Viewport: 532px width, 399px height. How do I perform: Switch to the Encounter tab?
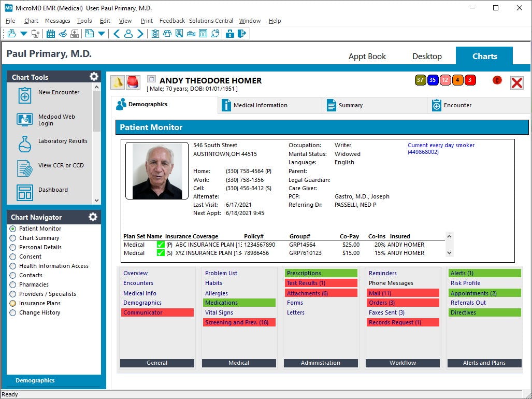click(479, 105)
